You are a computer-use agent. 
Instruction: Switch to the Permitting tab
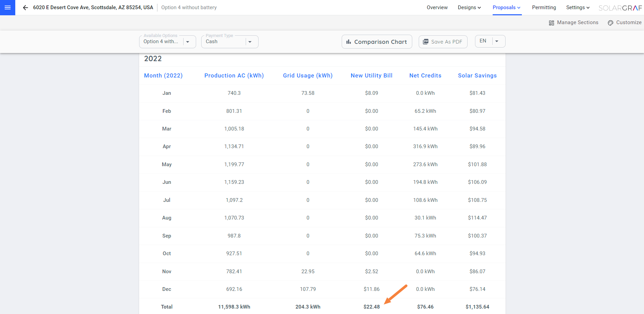click(544, 7)
